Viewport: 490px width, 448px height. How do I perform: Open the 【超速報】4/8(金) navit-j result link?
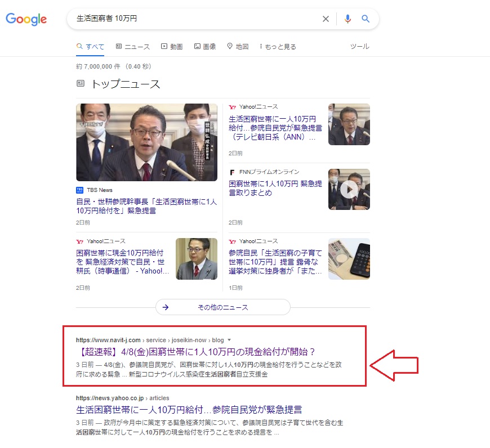[197, 352]
